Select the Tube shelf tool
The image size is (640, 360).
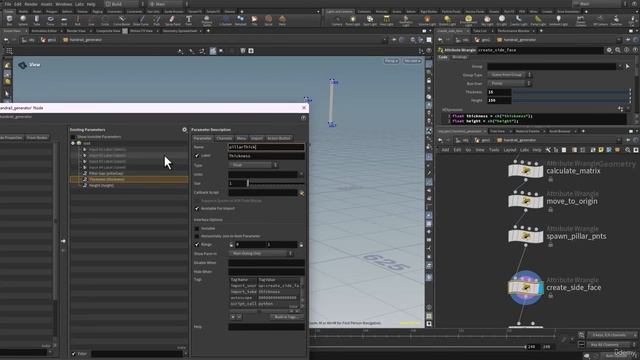[37, 20]
